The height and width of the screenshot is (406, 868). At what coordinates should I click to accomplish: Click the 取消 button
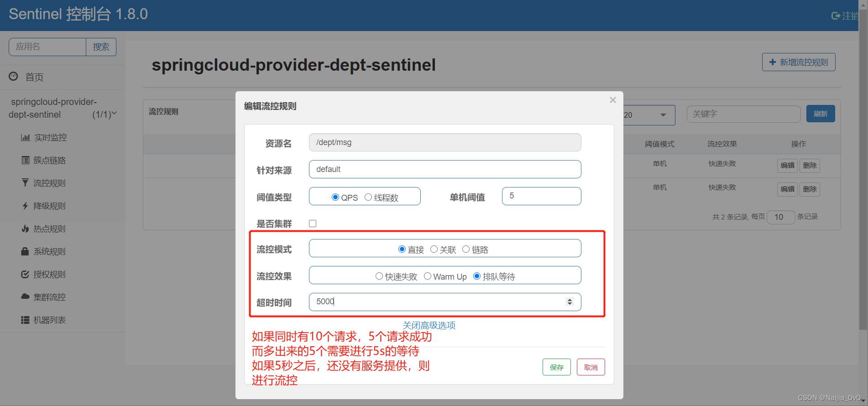[x=591, y=367]
